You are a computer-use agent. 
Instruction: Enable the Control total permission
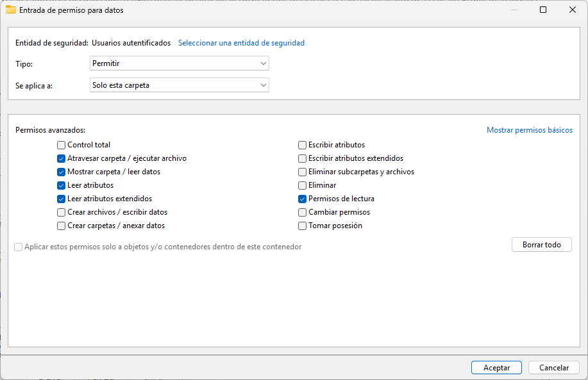pos(61,145)
